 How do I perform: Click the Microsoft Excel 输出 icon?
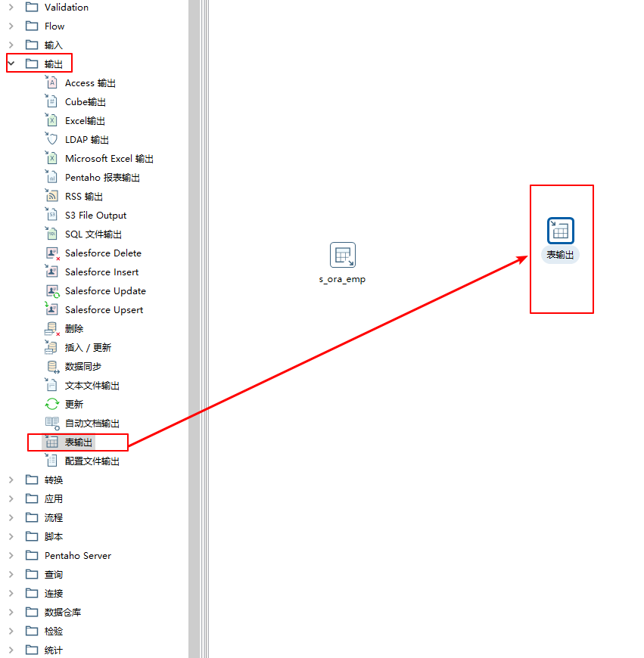51,158
